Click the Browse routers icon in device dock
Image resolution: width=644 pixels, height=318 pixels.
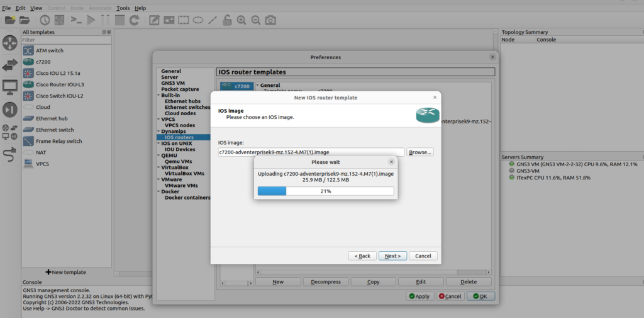click(x=10, y=43)
